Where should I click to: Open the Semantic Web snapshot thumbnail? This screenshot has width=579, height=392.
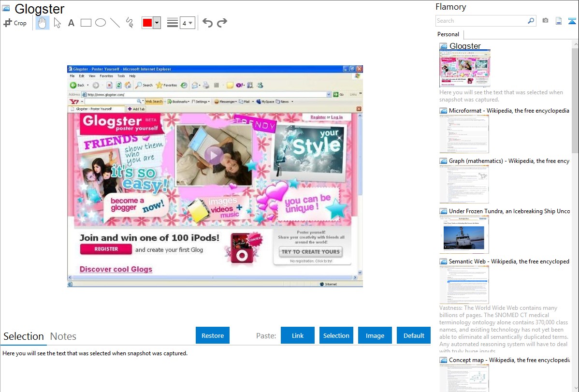pos(464,285)
